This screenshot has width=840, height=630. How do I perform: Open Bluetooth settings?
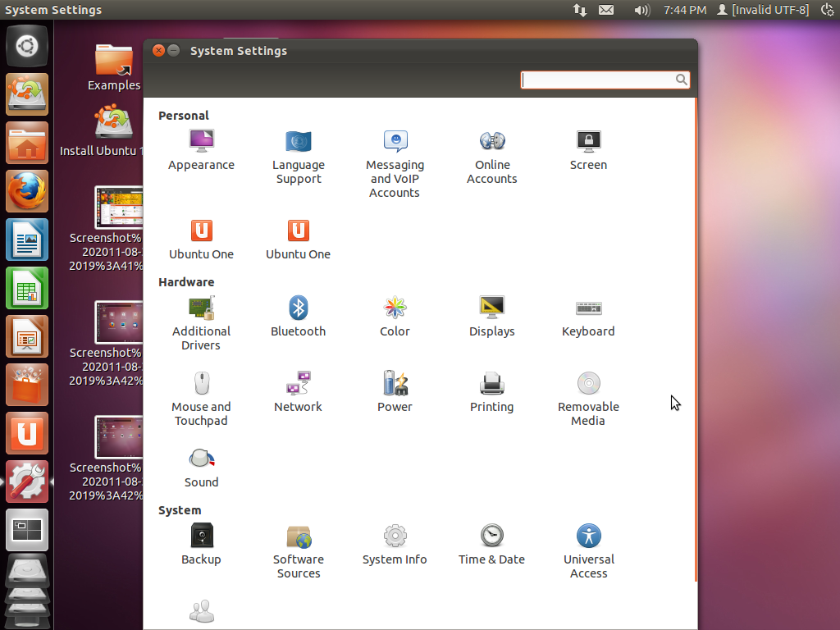[x=299, y=317]
